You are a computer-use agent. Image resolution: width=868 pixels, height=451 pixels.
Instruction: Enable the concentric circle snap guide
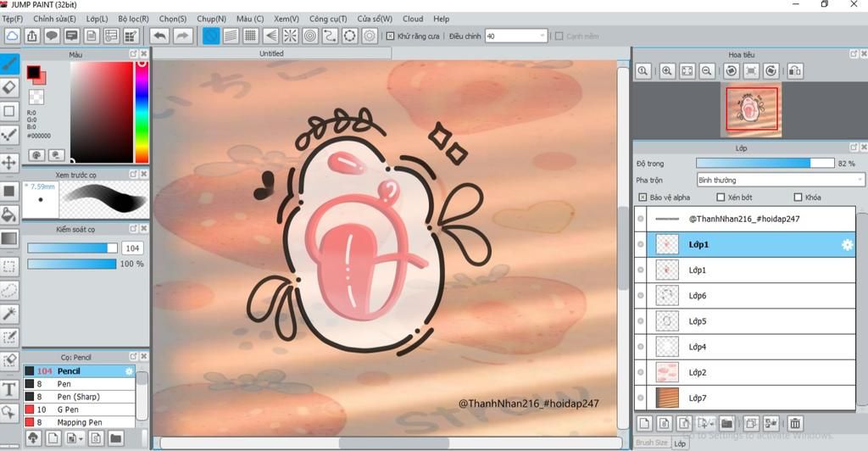point(310,36)
